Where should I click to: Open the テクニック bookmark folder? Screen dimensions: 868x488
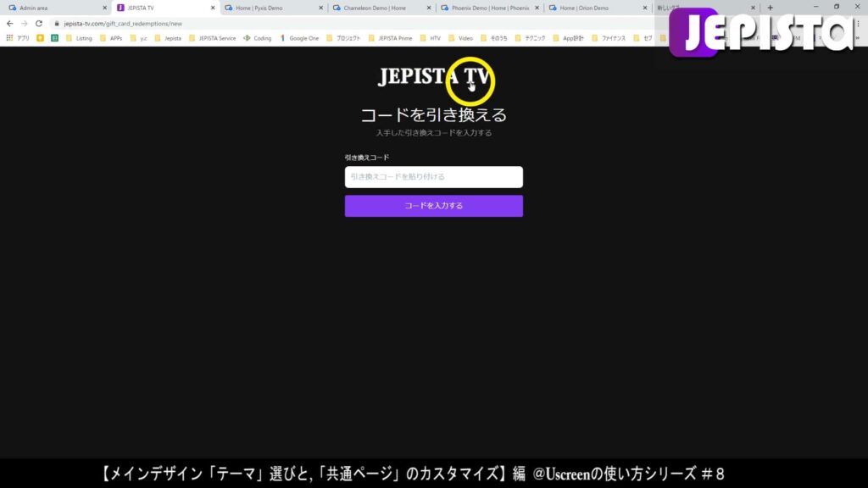[530, 38]
